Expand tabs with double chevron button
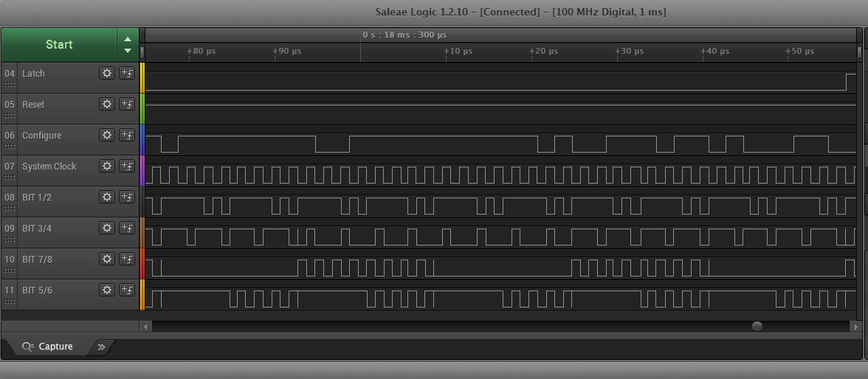This screenshot has width=868, height=379. click(x=101, y=347)
